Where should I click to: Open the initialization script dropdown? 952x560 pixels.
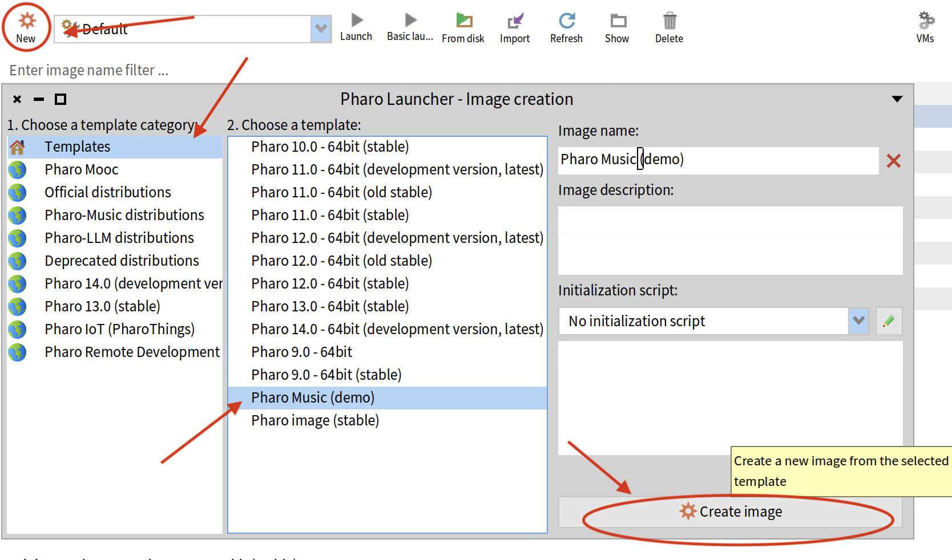[x=858, y=321]
